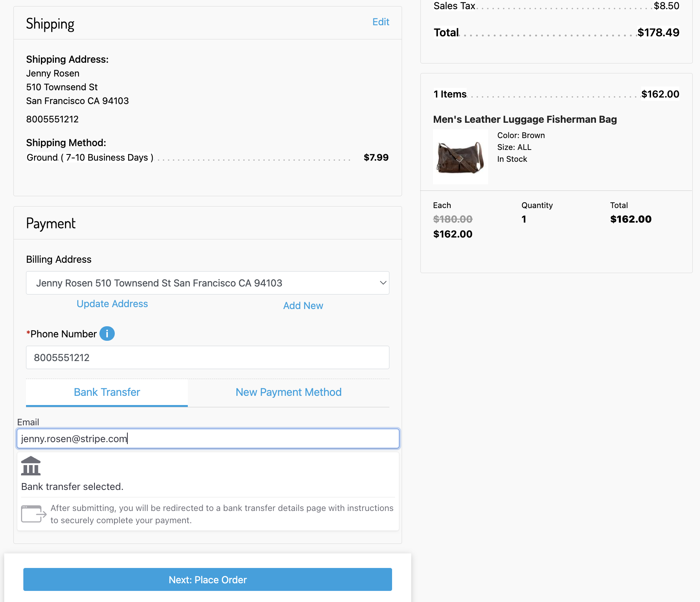Click the Email input field
The image size is (700, 602).
207,439
